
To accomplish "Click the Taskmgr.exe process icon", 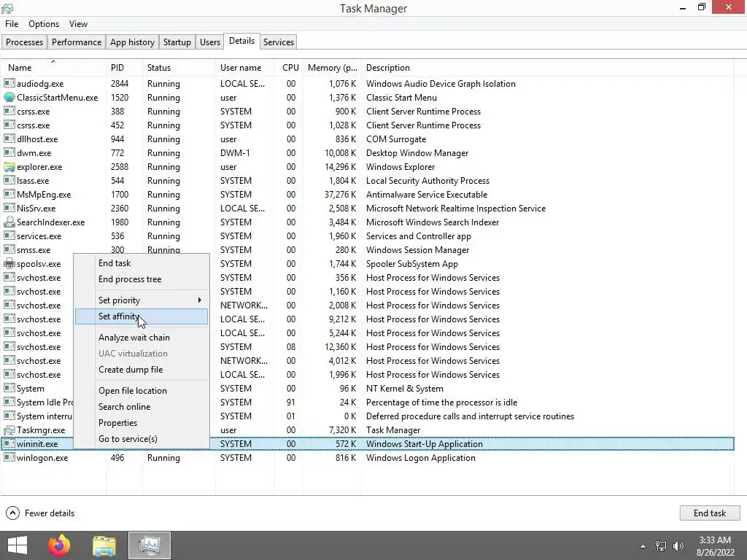I will (x=9, y=430).
